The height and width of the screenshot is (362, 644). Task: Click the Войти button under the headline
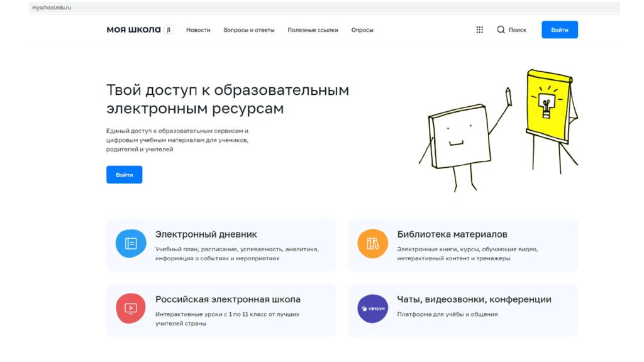[x=124, y=175]
